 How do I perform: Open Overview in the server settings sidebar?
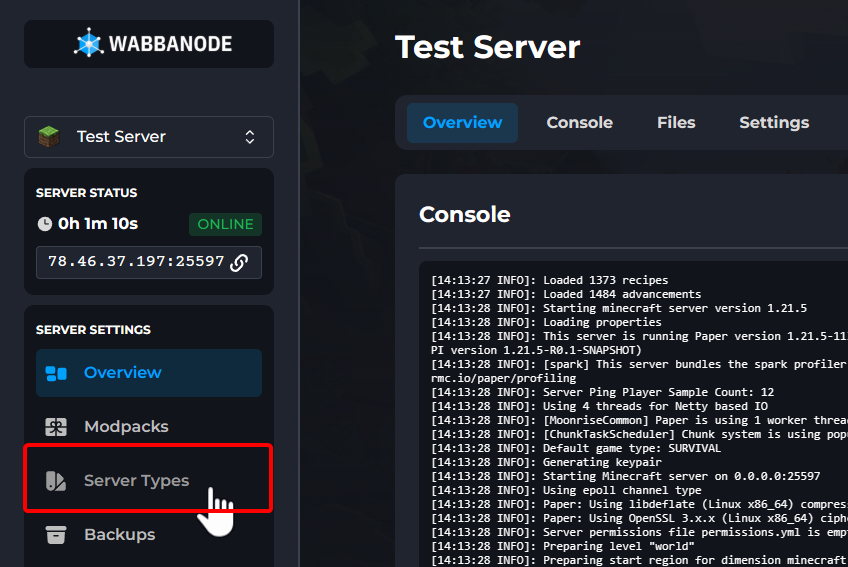(x=149, y=373)
